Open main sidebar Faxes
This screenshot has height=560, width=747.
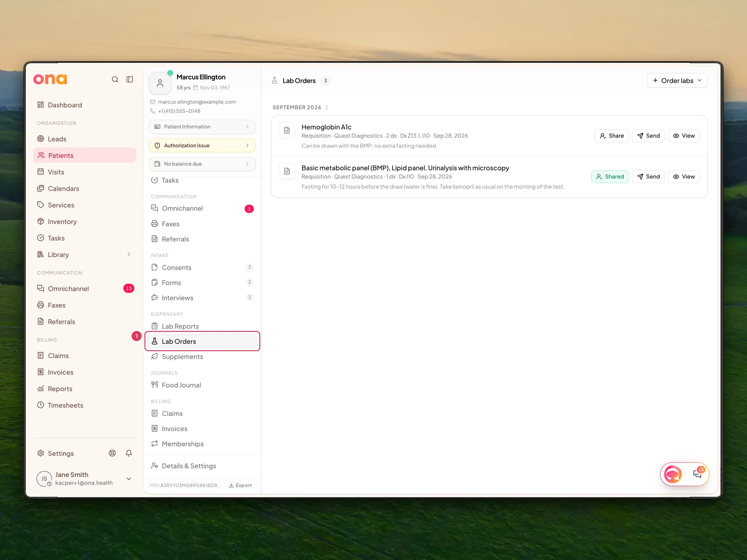click(85, 305)
